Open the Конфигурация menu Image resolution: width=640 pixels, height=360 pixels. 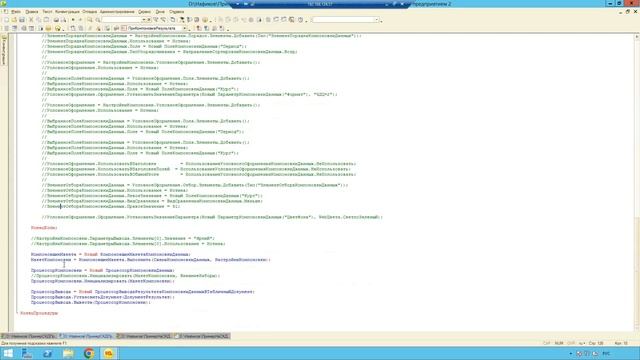tap(67, 12)
